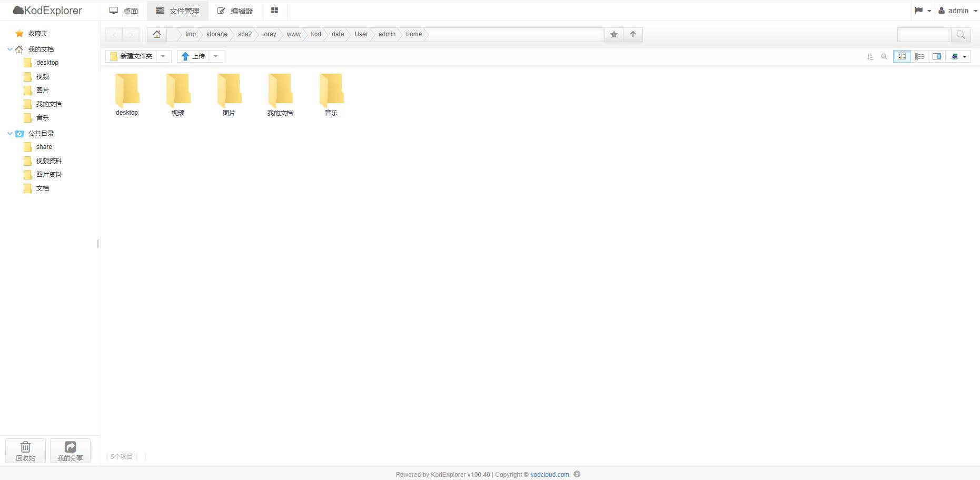980x480 pixels.
Task: Open the admin user menu
Action: (x=958, y=11)
